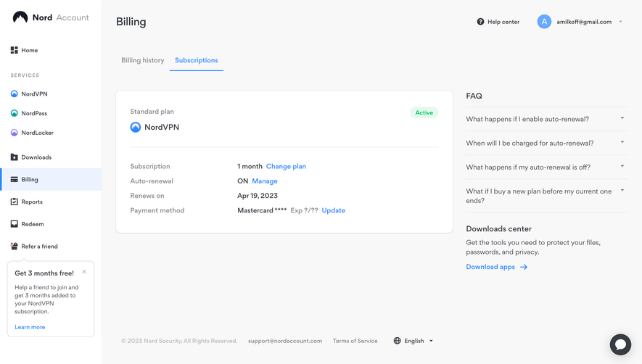Open Home from the sidebar grid icon
Viewport: 642px width, 364px height.
point(15,50)
